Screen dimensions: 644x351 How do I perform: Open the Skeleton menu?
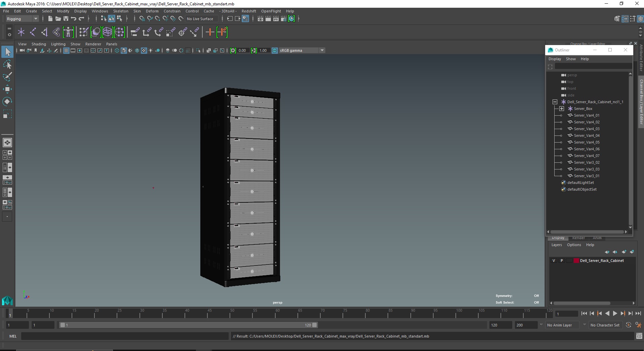(x=121, y=11)
